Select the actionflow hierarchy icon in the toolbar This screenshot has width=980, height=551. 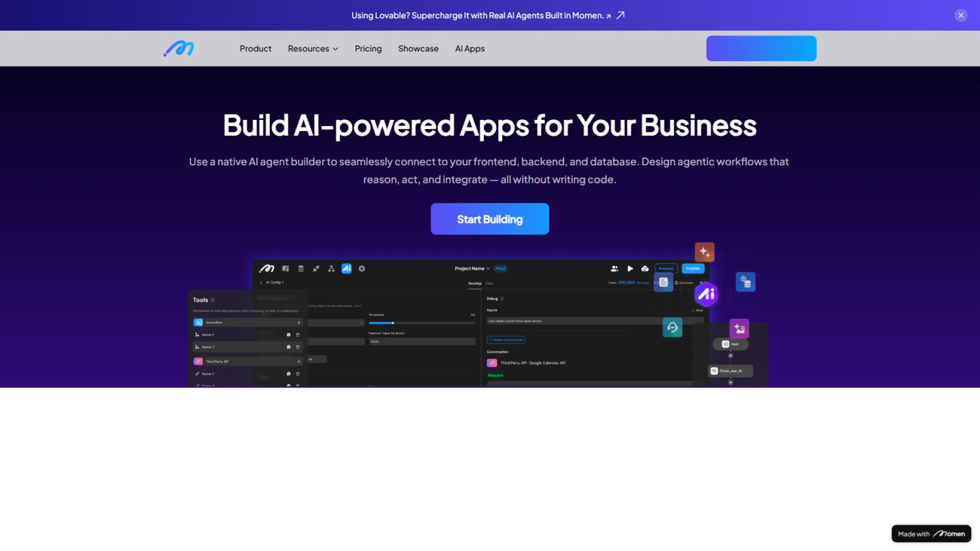point(331,269)
